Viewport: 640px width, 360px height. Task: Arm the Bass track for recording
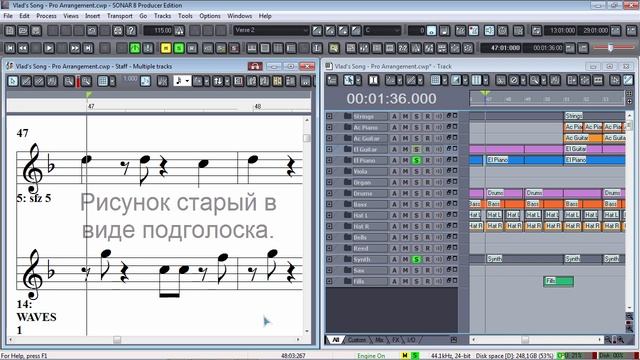[x=427, y=204]
